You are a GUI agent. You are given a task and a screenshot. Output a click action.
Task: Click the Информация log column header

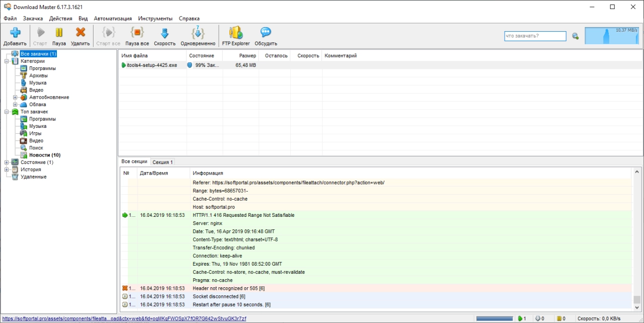click(411, 173)
